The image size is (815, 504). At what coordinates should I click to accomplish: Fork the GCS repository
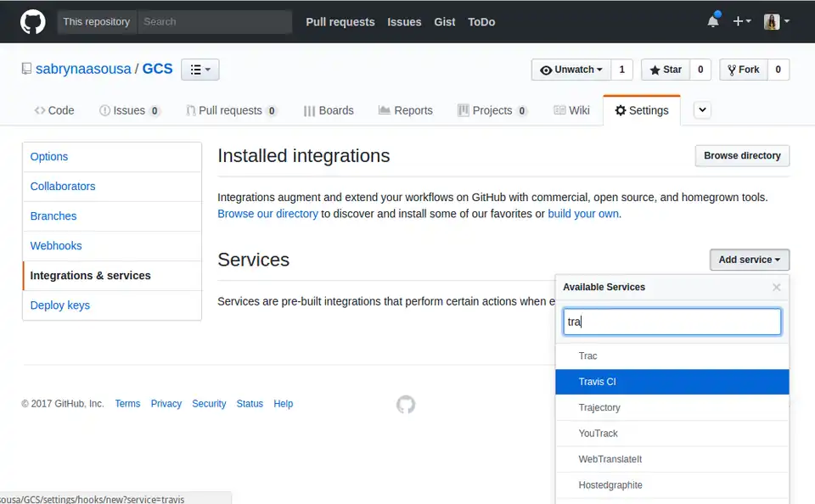(743, 70)
